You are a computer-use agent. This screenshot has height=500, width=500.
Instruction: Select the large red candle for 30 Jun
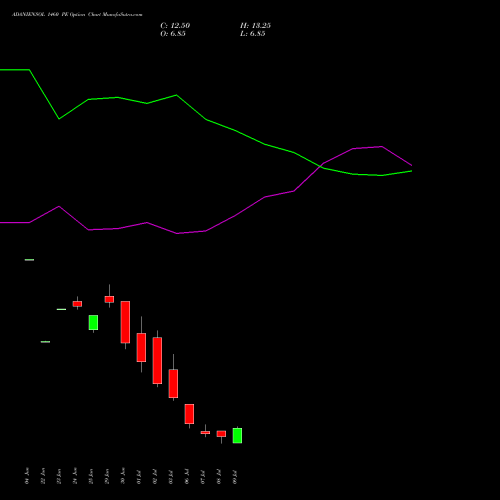125,322
